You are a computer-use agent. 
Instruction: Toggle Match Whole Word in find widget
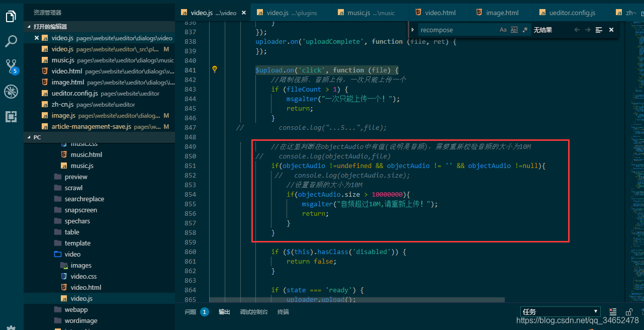(514, 30)
